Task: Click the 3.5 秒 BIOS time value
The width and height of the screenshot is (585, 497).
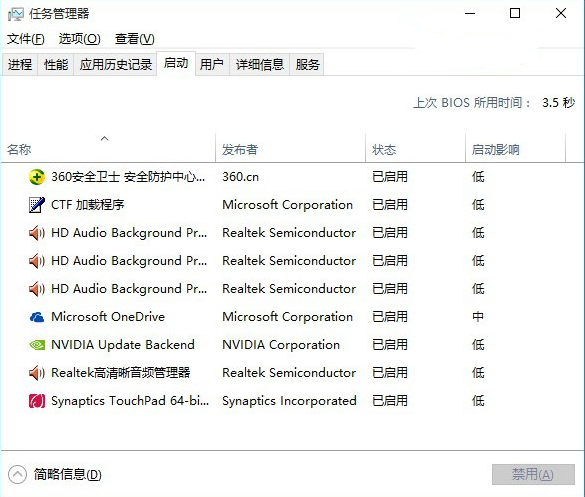Action: coord(558,103)
